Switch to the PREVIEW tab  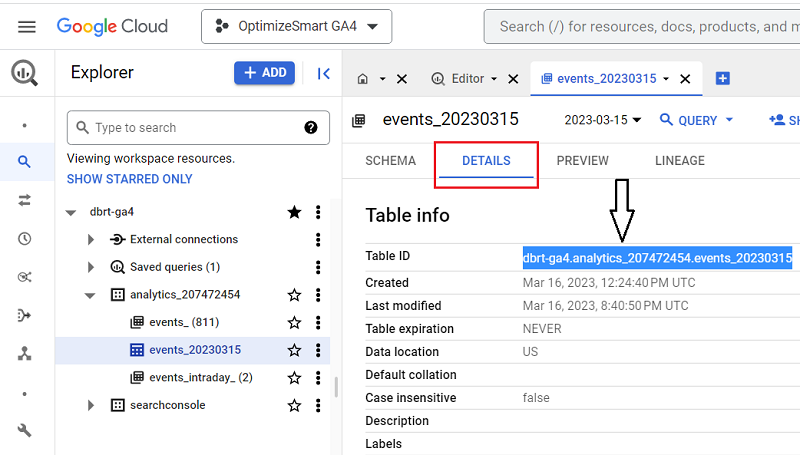(582, 161)
